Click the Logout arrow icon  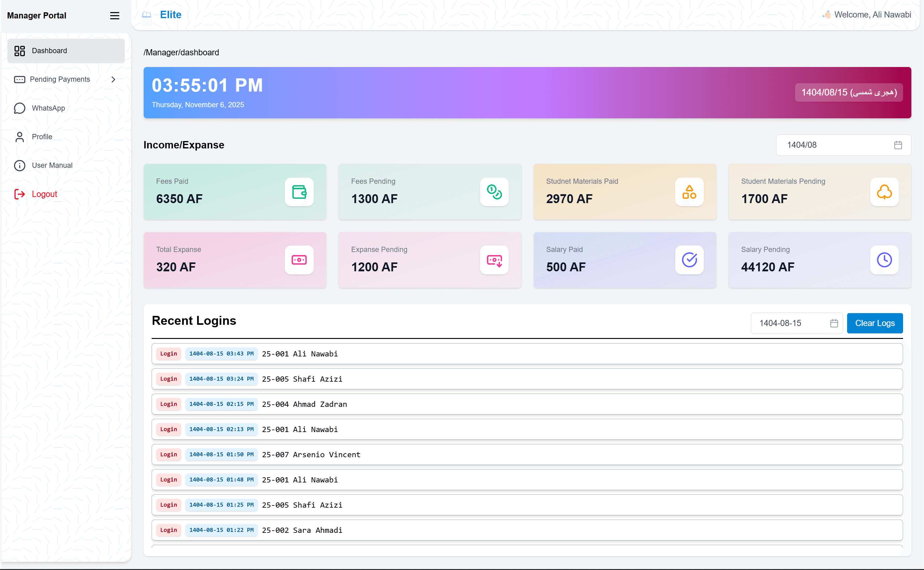pos(20,194)
